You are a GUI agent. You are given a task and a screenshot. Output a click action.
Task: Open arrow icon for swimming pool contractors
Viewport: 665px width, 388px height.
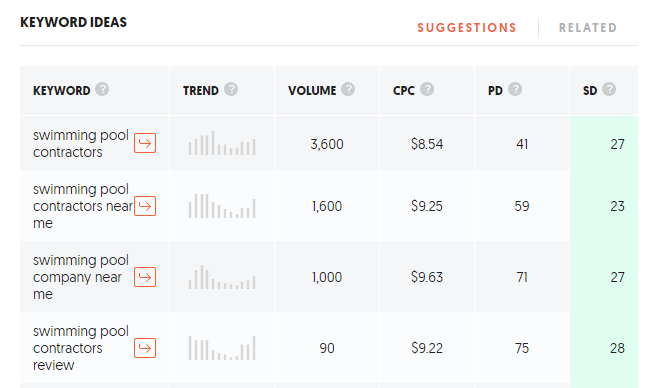tap(145, 143)
